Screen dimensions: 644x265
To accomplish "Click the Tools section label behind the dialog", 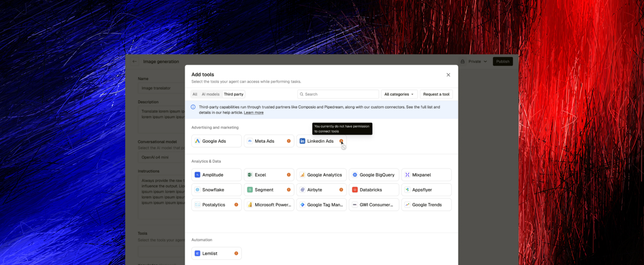I will [x=143, y=233].
